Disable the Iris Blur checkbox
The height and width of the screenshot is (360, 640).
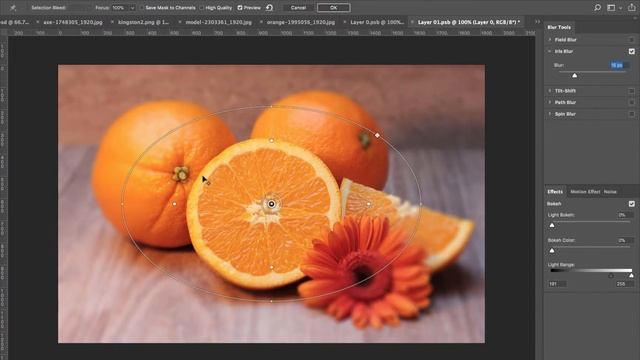click(631, 51)
